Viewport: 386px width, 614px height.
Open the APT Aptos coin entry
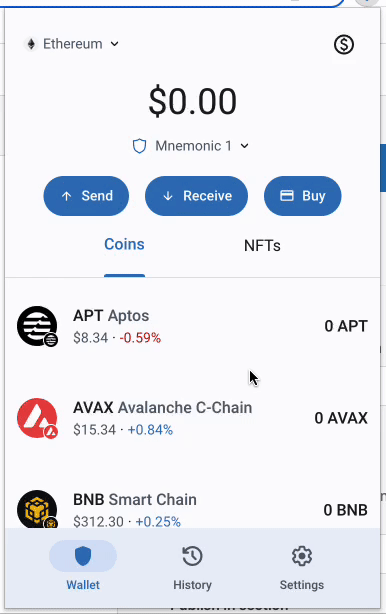(192, 326)
